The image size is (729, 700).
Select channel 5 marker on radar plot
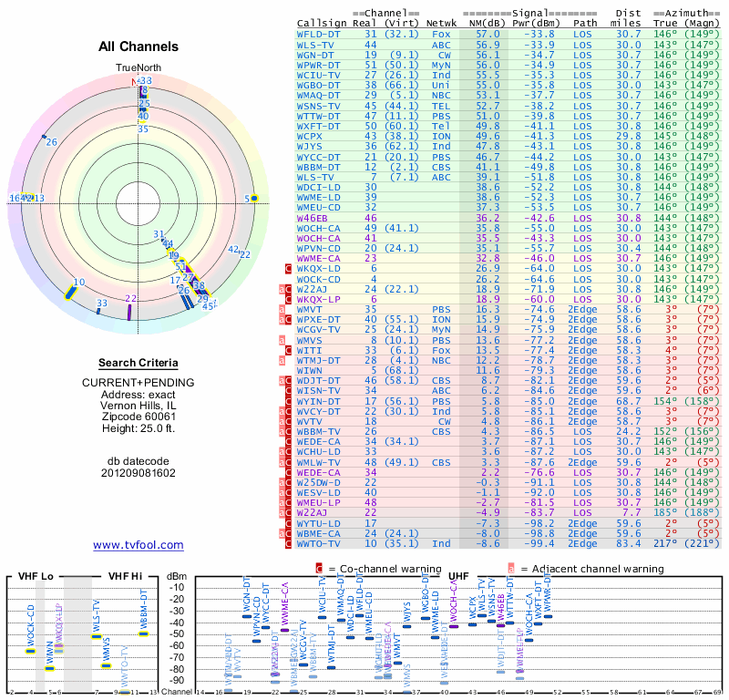(x=254, y=198)
